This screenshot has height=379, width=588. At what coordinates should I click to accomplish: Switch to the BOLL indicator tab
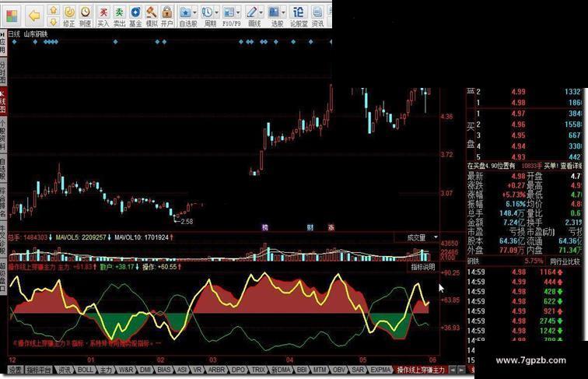pyautogui.click(x=85, y=370)
